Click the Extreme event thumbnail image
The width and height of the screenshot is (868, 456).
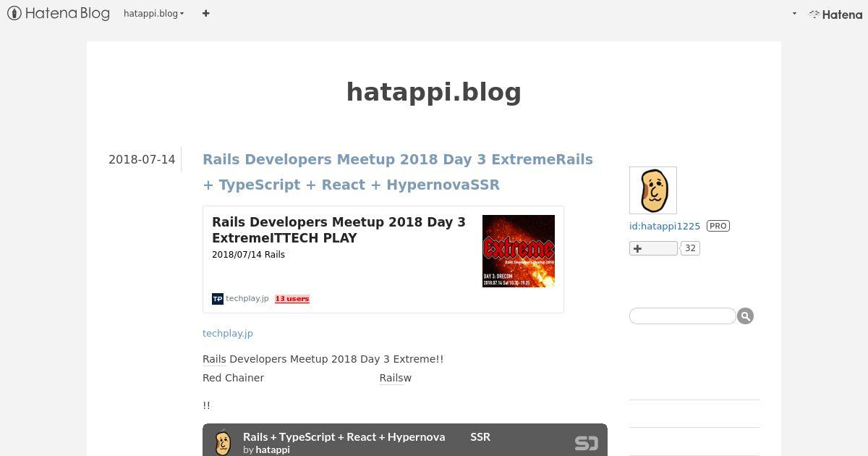519,251
